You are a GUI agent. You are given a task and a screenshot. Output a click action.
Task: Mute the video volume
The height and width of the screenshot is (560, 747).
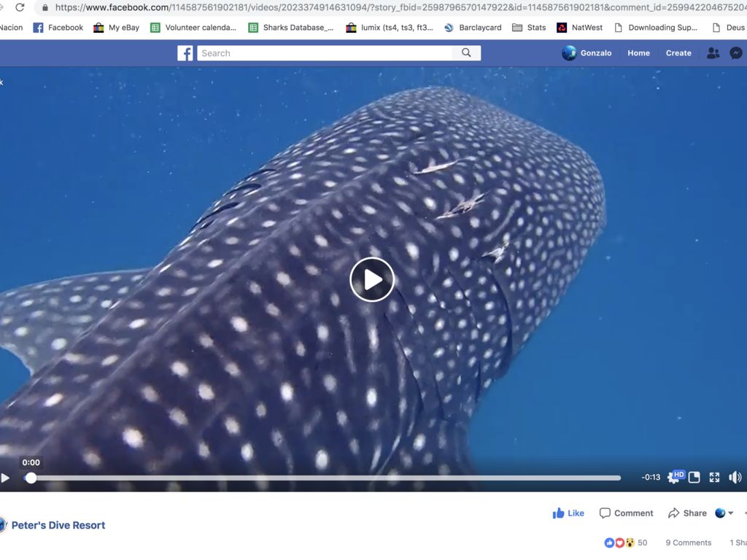click(735, 478)
